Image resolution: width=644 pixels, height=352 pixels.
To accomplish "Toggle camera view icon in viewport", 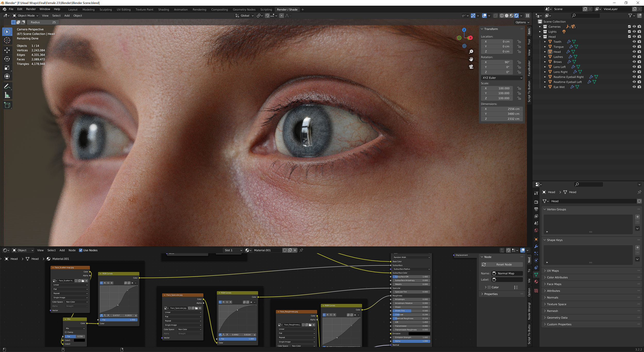I will [471, 67].
